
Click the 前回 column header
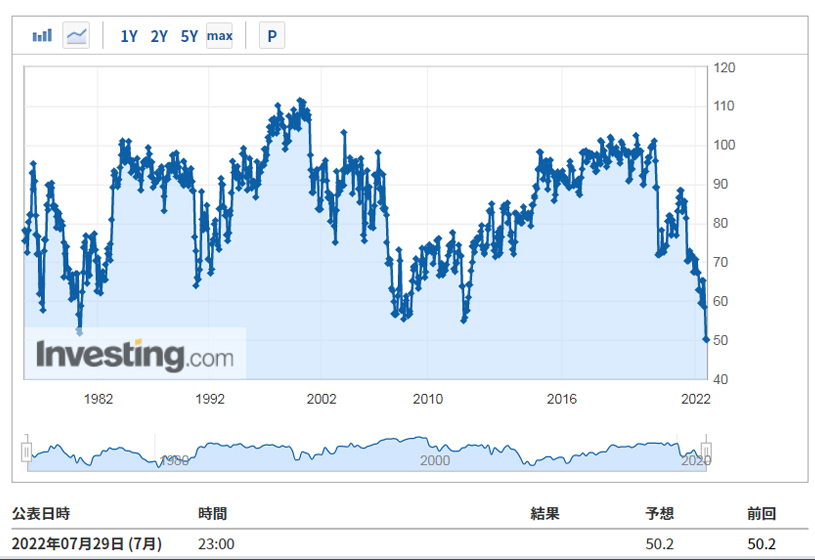(x=761, y=514)
